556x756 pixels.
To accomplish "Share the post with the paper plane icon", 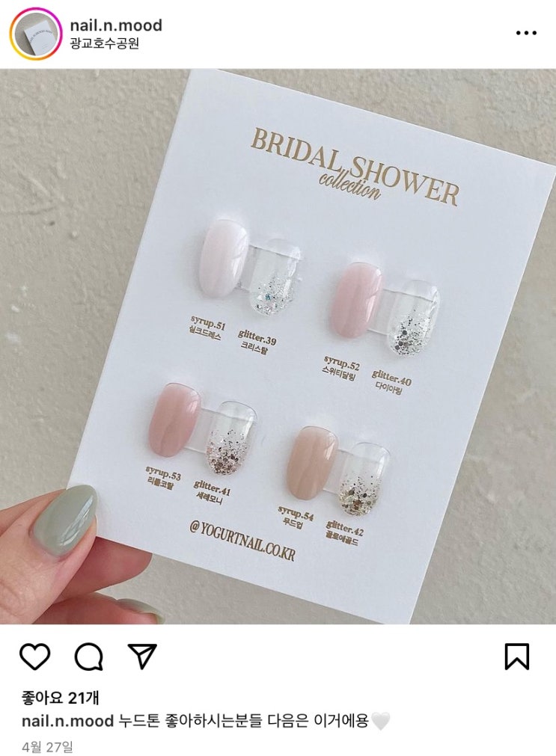I will click(x=143, y=656).
